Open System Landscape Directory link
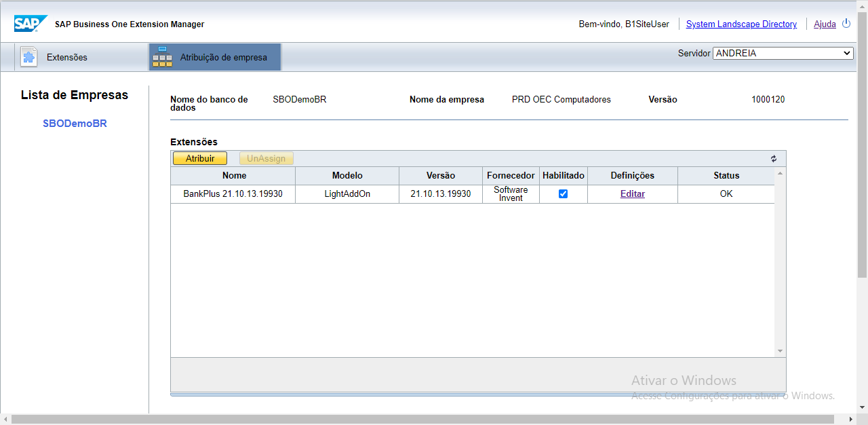This screenshot has width=868, height=425. pyautogui.click(x=741, y=24)
